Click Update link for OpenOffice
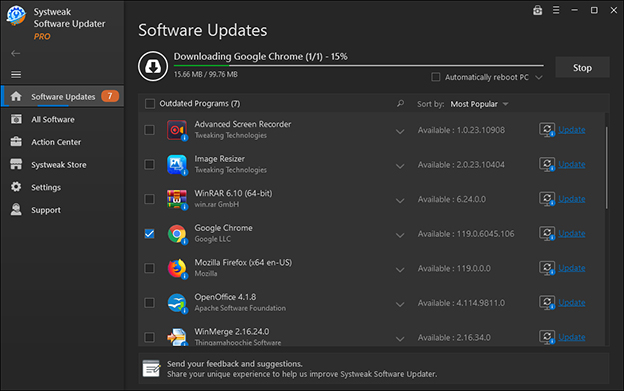The width and height of the screenshot is (624, 391). pyautogui.click(x=571, y=303)
